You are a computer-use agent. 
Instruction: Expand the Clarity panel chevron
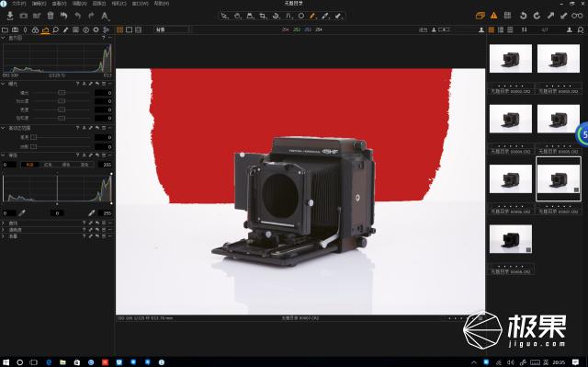click(x=4, y=230)
